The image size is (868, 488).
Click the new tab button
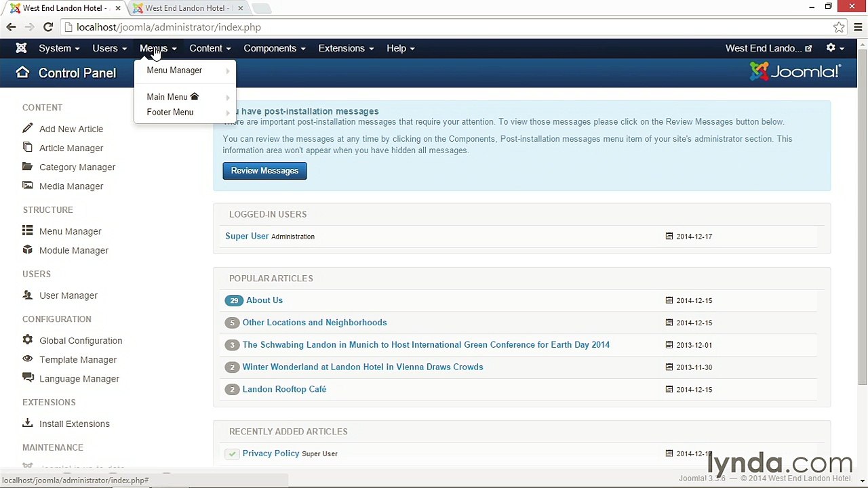pos(261,8)
